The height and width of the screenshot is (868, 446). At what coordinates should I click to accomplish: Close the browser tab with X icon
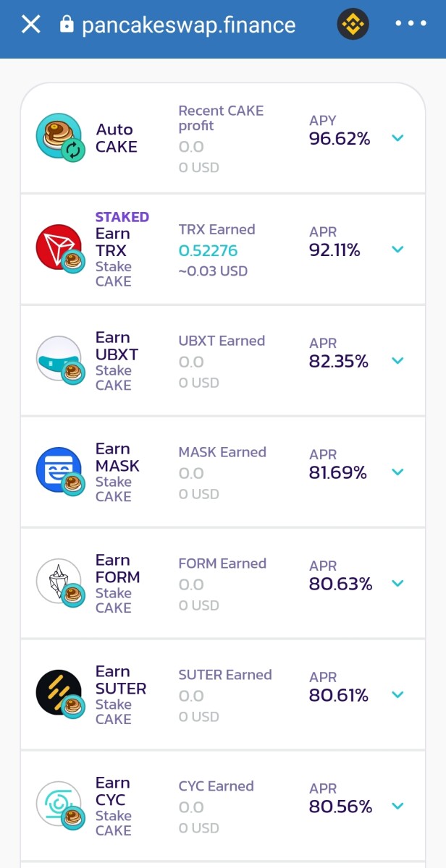pyautogui.click(x=30, y=25)
